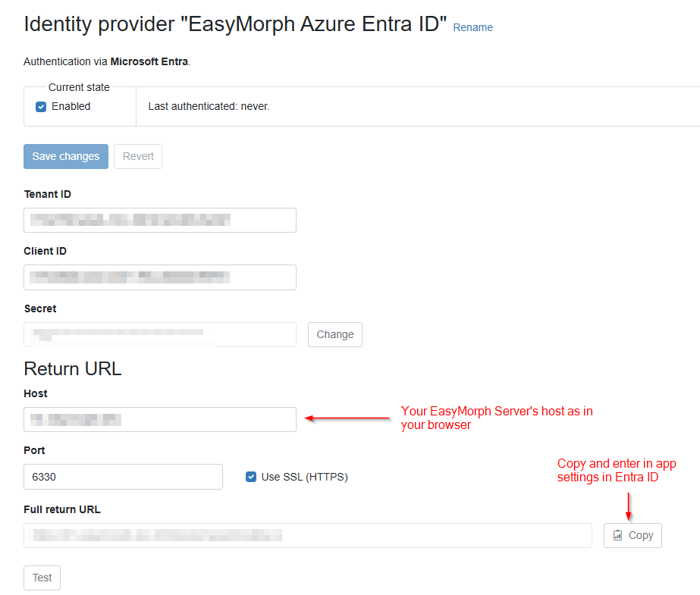Click the Revert button

click(138, 157)
